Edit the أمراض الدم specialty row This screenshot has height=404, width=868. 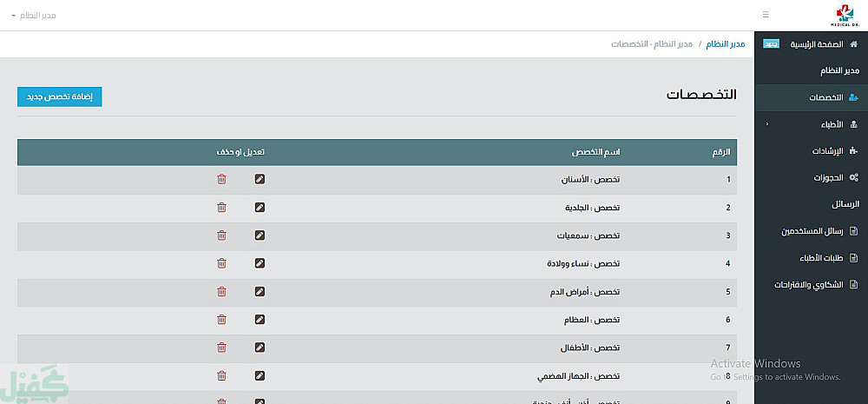click(260, 292)
